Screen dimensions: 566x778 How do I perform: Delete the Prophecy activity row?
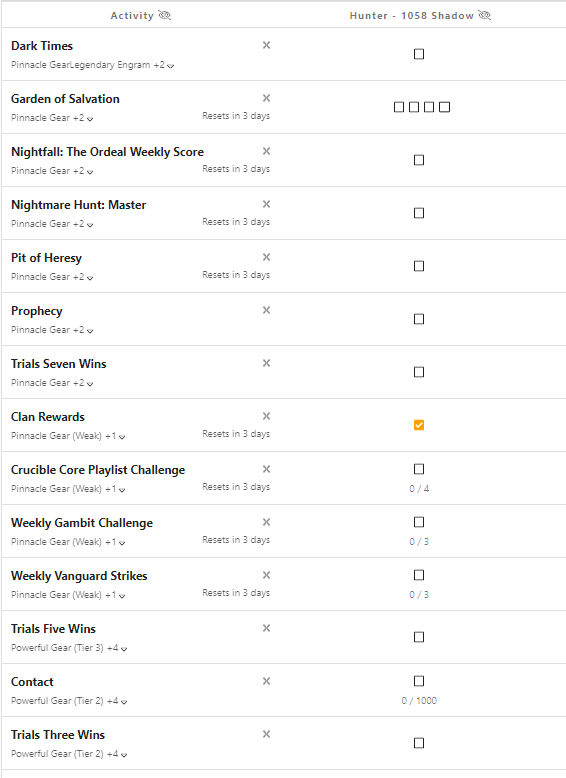click(266, 310)
